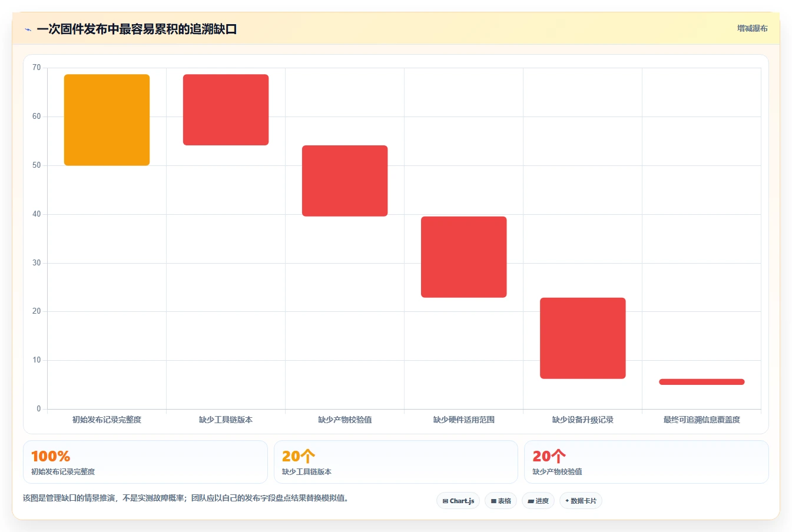792x532 pixels.
Task: Select the 数据卡片 tag chip
Action: pos(581,501)
